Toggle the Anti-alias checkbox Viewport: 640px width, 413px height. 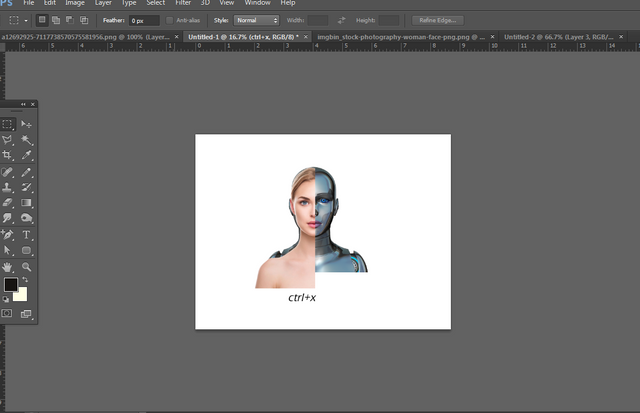[x=171, y=20]
